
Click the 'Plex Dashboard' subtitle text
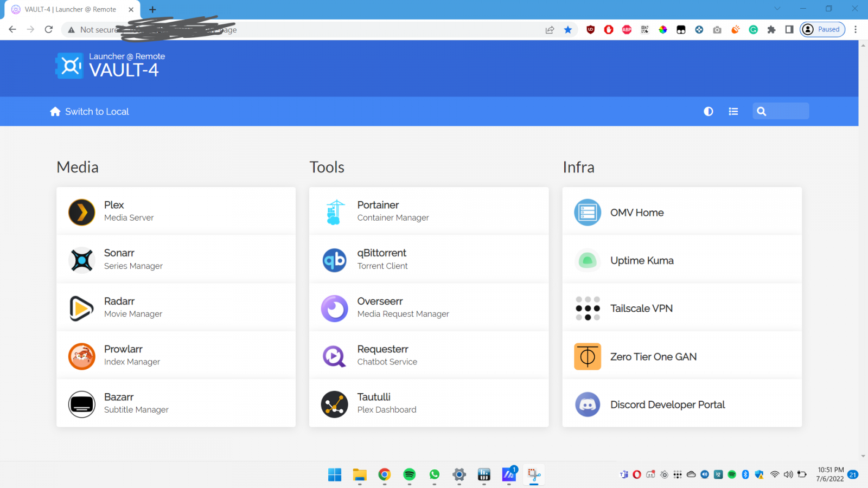click(387, 410)
